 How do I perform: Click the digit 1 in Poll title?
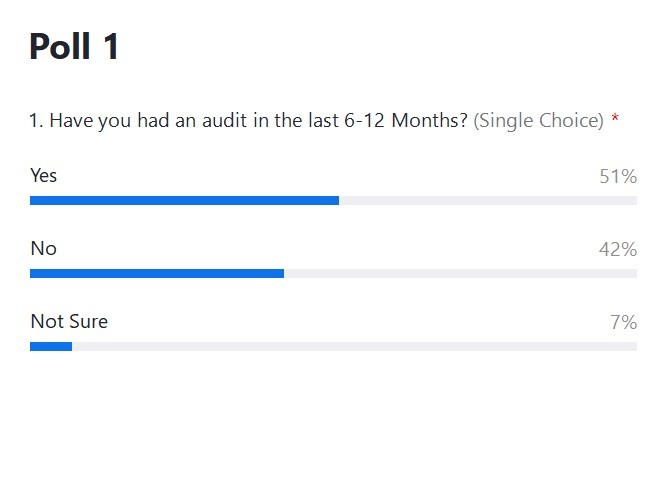click(111, 47)
